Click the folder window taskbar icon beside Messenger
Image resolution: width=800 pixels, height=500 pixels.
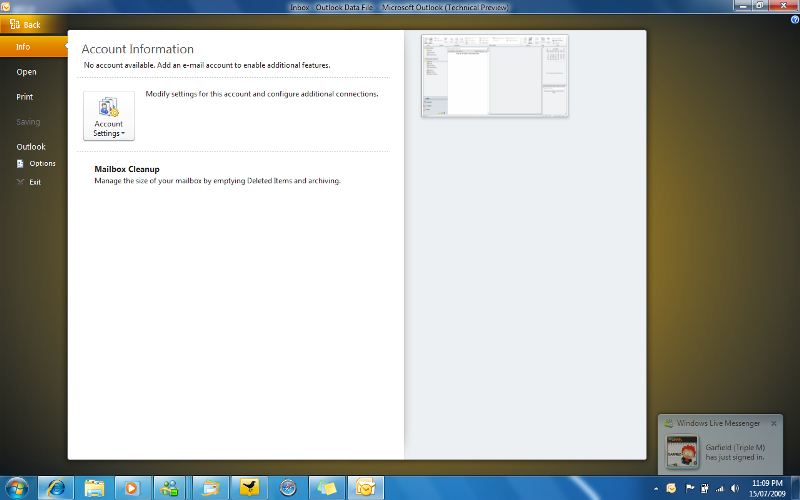coord(210,488)
